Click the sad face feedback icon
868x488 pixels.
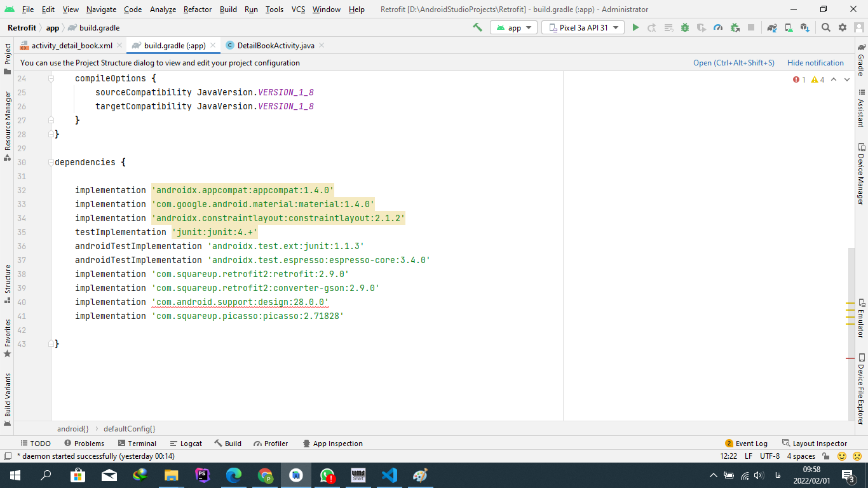tap(857, 456)
